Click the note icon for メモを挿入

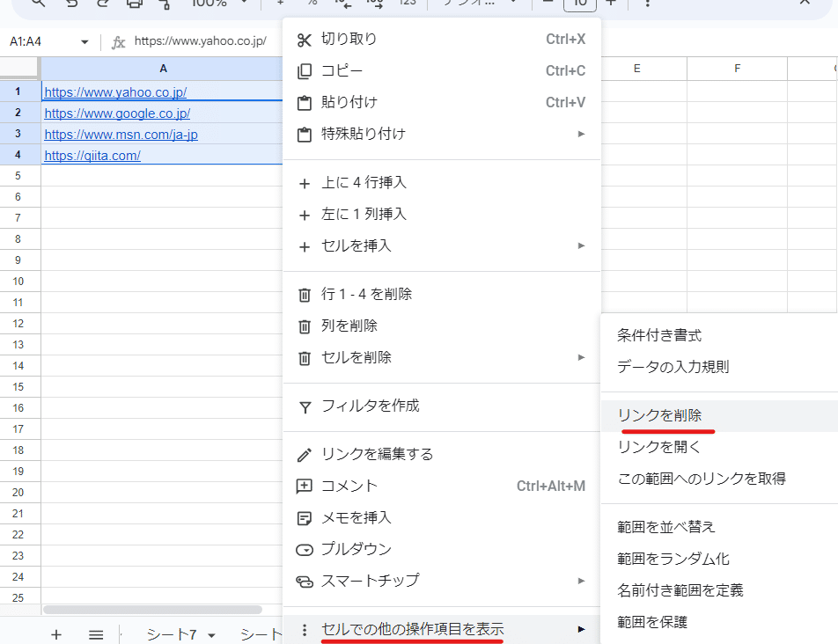(x=304, y=518)
